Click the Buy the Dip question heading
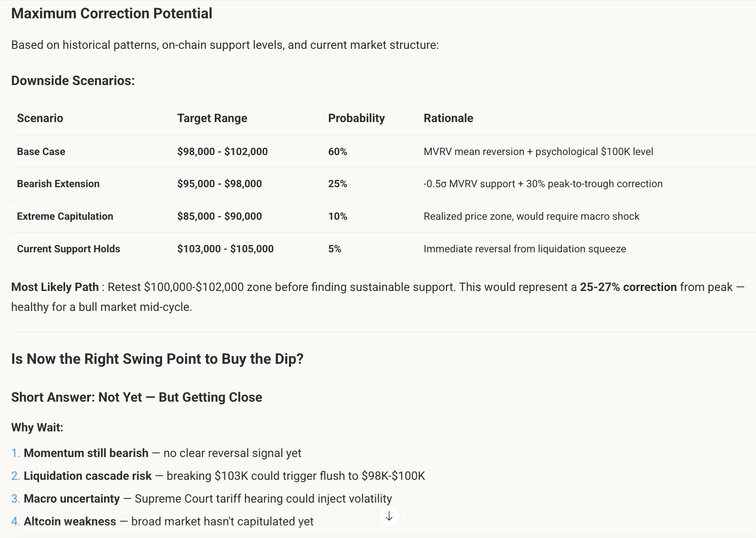 (x=157, y=359)
